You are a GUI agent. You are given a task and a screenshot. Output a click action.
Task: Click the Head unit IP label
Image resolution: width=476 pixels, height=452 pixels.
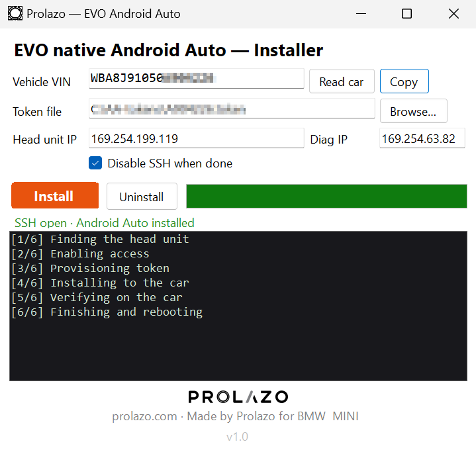tap(44, 140)
